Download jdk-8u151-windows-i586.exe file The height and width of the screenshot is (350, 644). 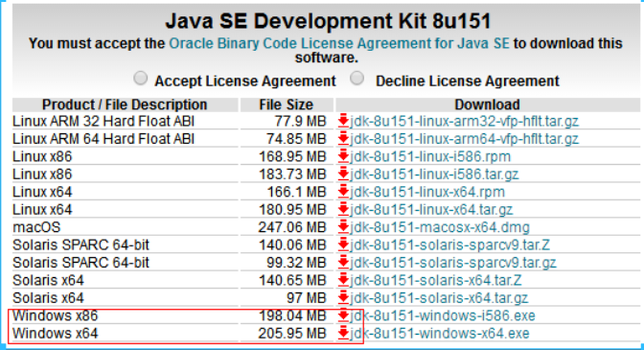(443, 315)
